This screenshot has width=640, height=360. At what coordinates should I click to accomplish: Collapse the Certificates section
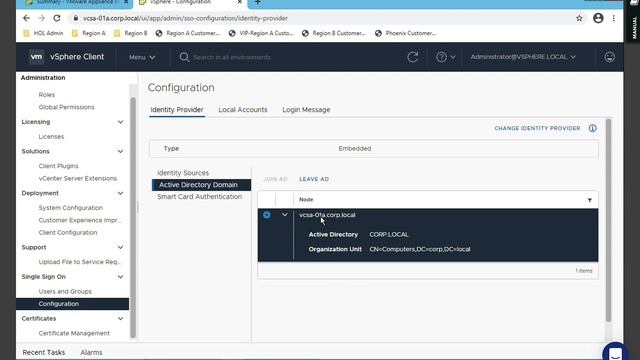pyautogui.click(x=120, y=318)
